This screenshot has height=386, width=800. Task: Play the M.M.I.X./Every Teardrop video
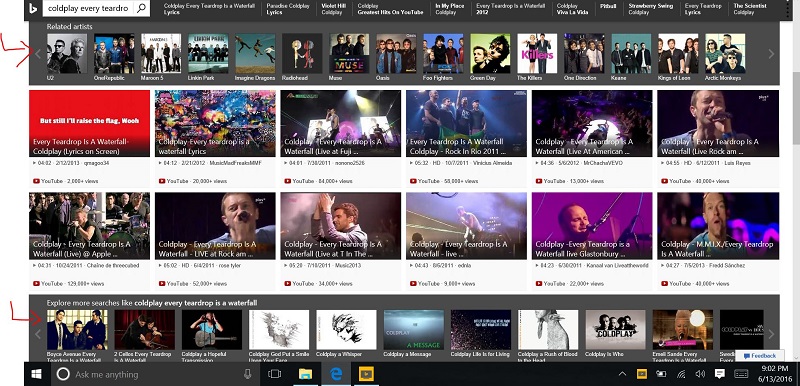pos(718,226)
